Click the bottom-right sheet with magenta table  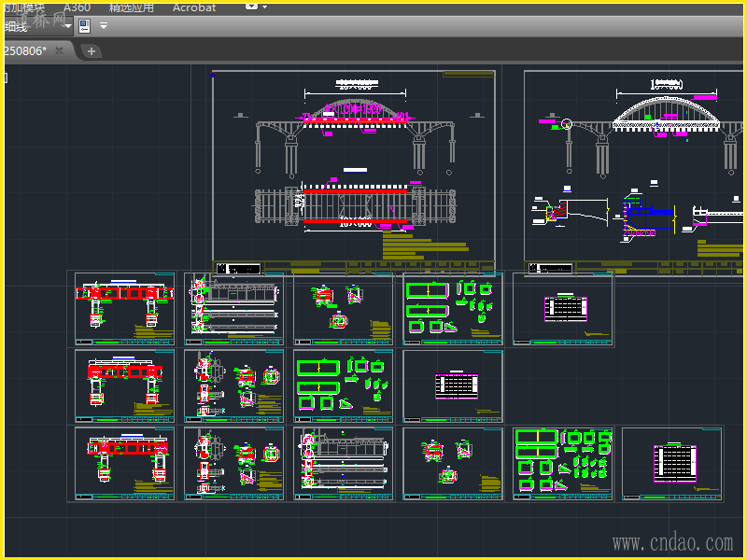pos(672,463)
